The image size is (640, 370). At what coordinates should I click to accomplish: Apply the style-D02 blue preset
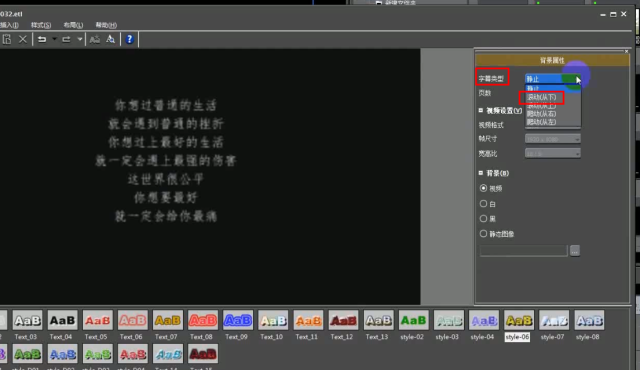(x=62, y=354)
